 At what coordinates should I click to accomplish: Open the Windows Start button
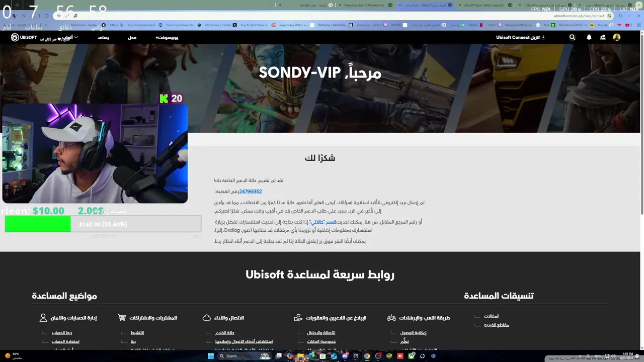coord(211,356)
